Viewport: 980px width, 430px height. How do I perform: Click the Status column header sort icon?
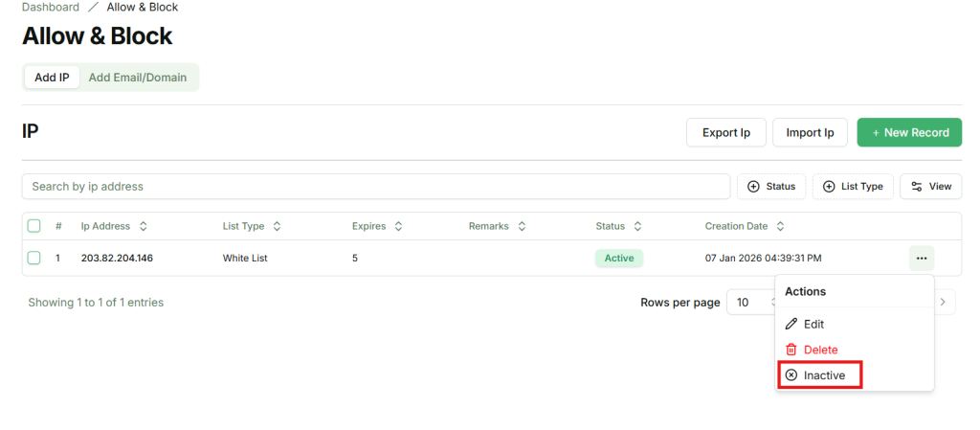[x=637, y=227]
